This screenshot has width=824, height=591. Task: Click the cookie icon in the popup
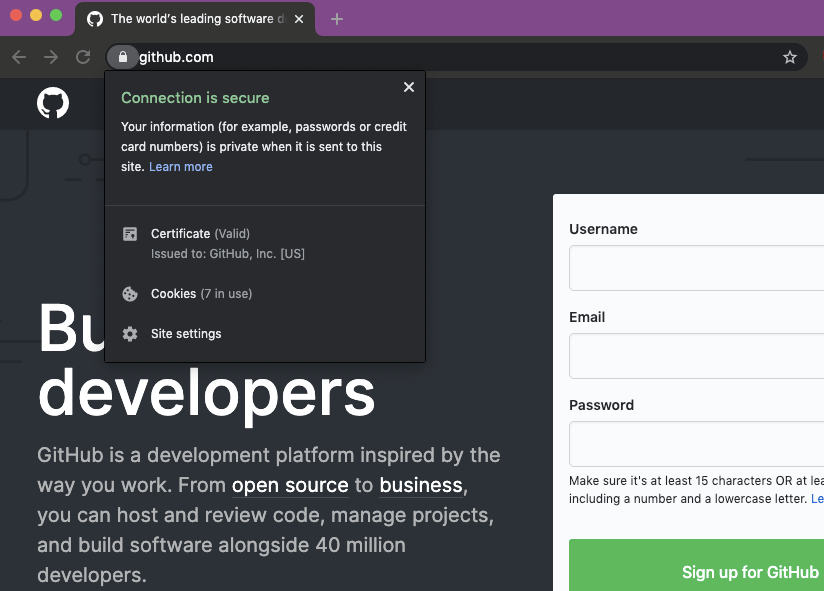[130, 294]
